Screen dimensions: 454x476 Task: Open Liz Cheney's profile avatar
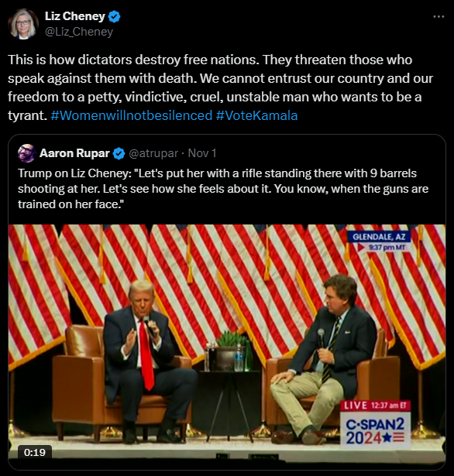tap(23, 24)
